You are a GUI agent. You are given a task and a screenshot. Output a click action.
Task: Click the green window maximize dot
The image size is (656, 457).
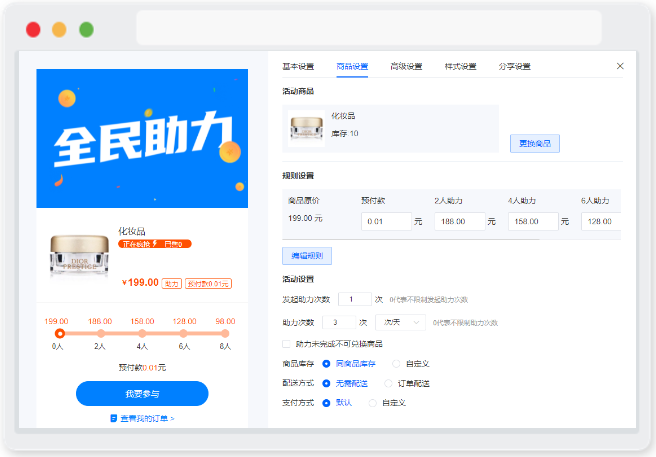87,30
